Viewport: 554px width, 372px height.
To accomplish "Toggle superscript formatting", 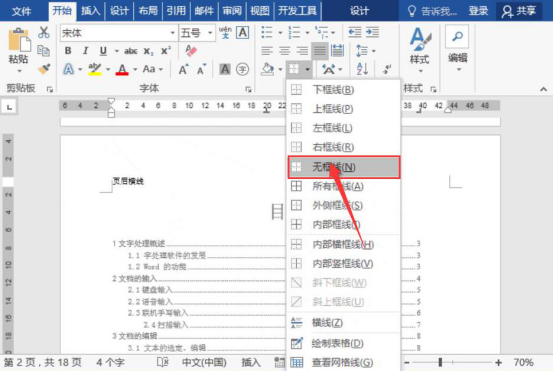I will 166,51.
